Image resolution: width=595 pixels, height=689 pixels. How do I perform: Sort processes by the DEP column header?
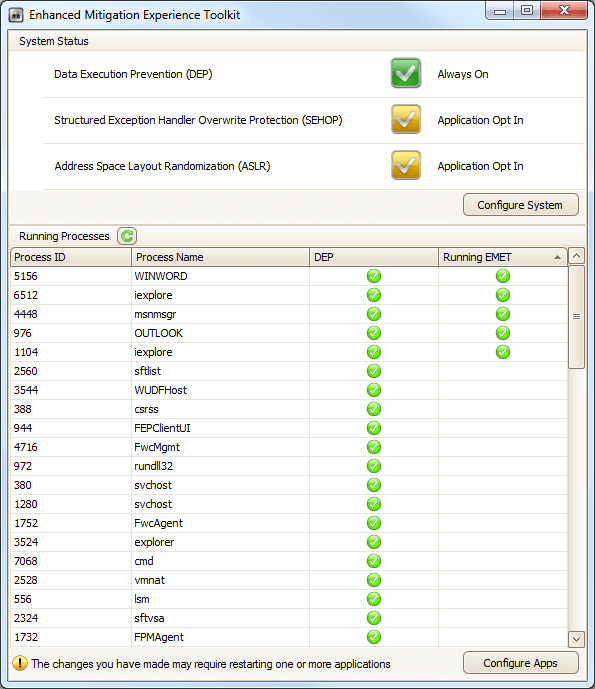374,257
